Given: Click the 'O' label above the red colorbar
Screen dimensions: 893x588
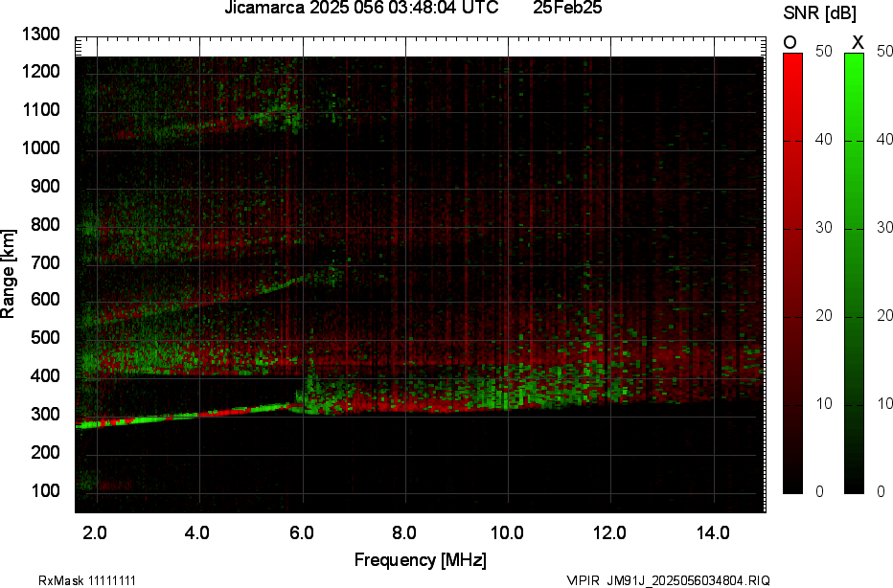Looking at the screenshot, I should click(790, 42).
